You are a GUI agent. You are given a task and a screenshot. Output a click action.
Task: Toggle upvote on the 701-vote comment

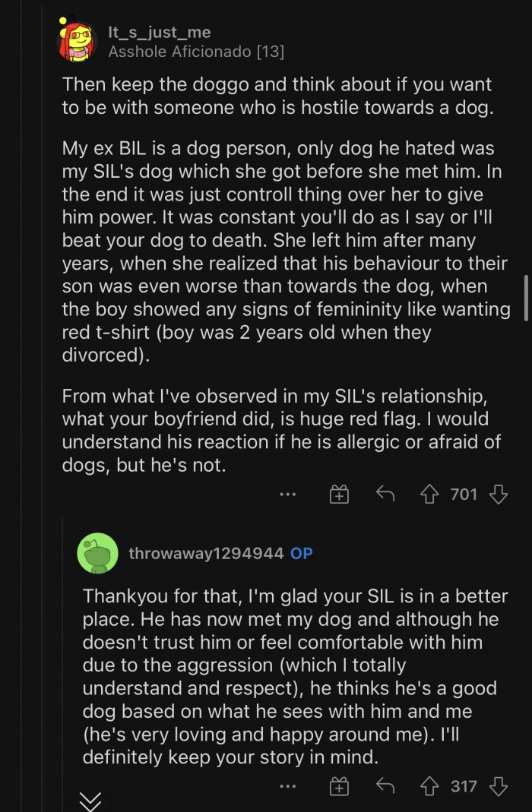tap(430, 494)
